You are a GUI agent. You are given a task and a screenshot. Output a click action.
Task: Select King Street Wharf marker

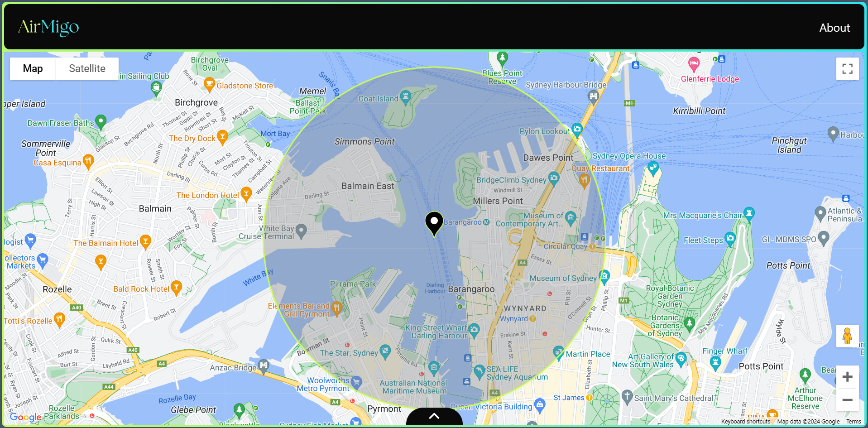tap(474, 330)
